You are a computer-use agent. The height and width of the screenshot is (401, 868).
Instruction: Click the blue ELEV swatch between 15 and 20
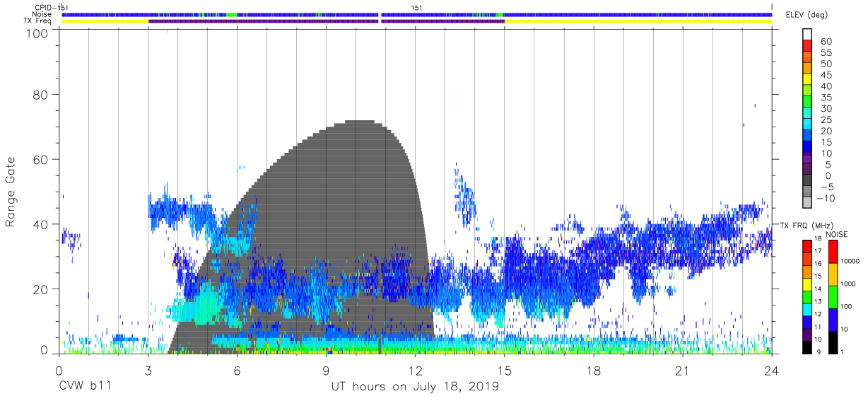coord(807,136)
